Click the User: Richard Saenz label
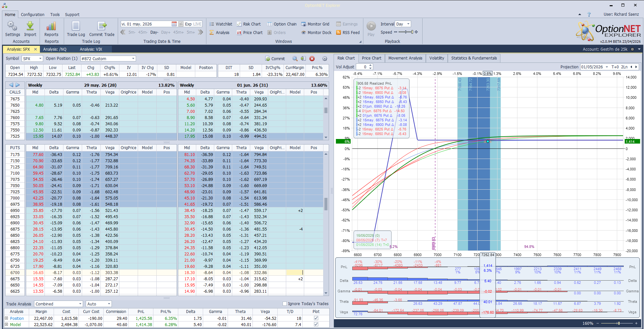 [x=621, y=14]
